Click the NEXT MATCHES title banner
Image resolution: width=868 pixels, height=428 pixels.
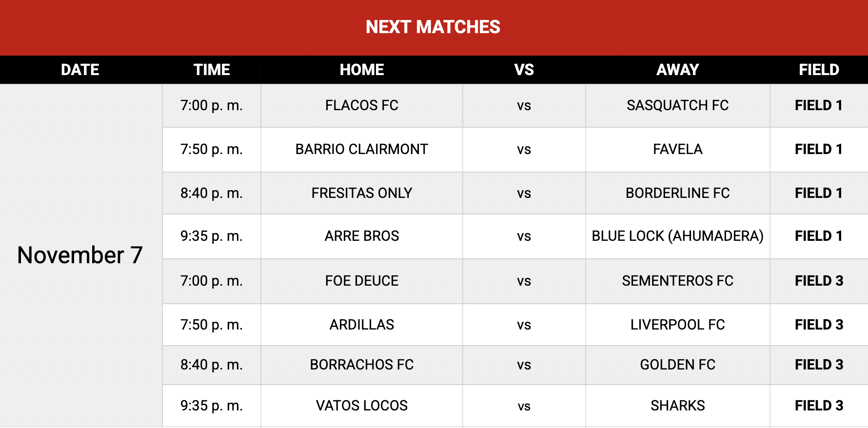[x=433, y=27]
